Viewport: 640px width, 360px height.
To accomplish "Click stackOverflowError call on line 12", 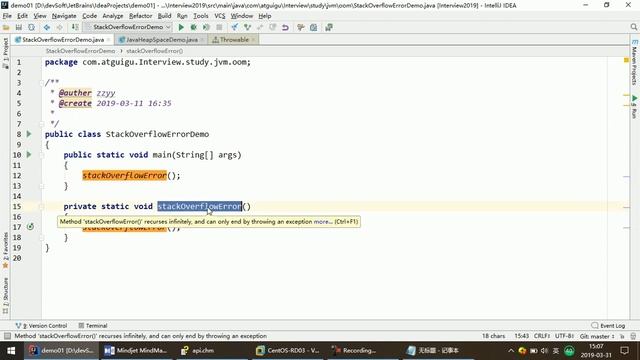I will [124, 176].
